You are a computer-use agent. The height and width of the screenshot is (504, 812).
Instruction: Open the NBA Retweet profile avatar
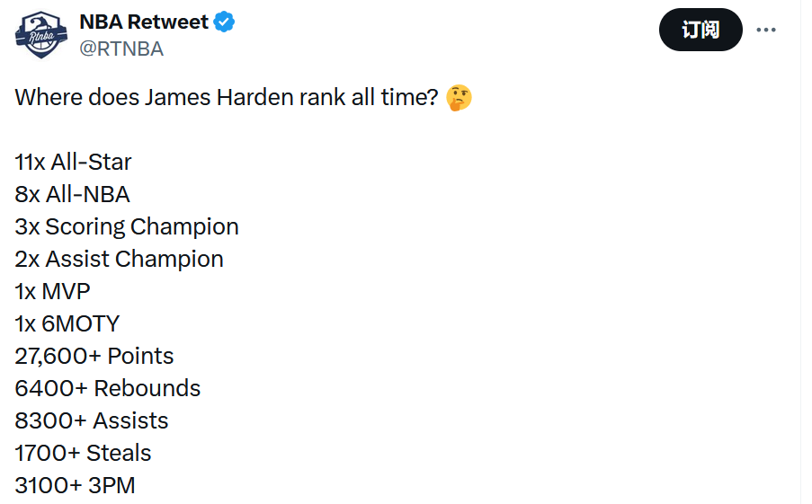[x=41, y=35]
